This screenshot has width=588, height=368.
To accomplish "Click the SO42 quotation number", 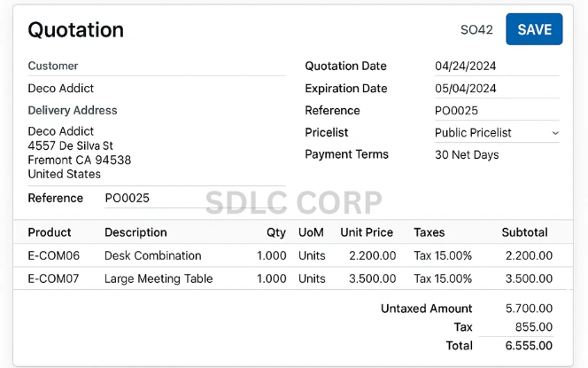I will 476,29.
